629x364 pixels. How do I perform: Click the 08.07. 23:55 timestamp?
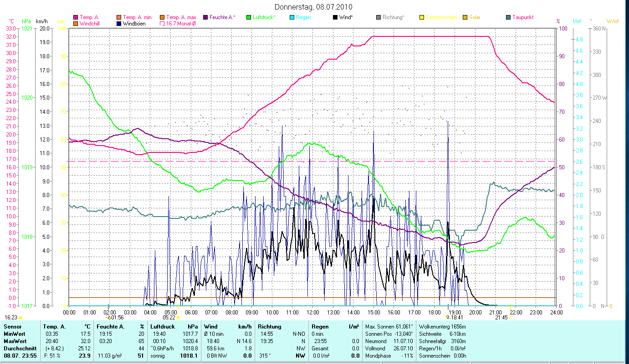click(21, 355)
